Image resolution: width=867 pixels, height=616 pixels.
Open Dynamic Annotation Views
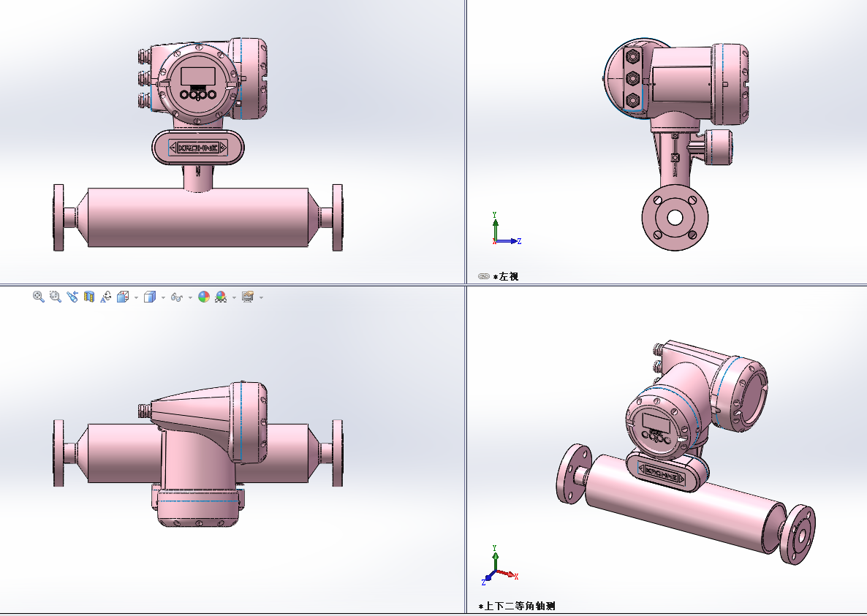(105, 297)
